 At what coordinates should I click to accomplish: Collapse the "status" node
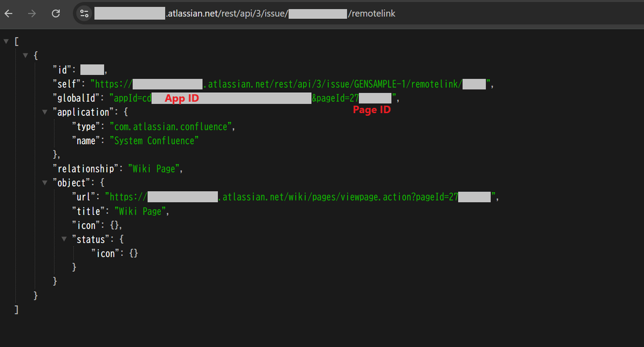point(64,239)
